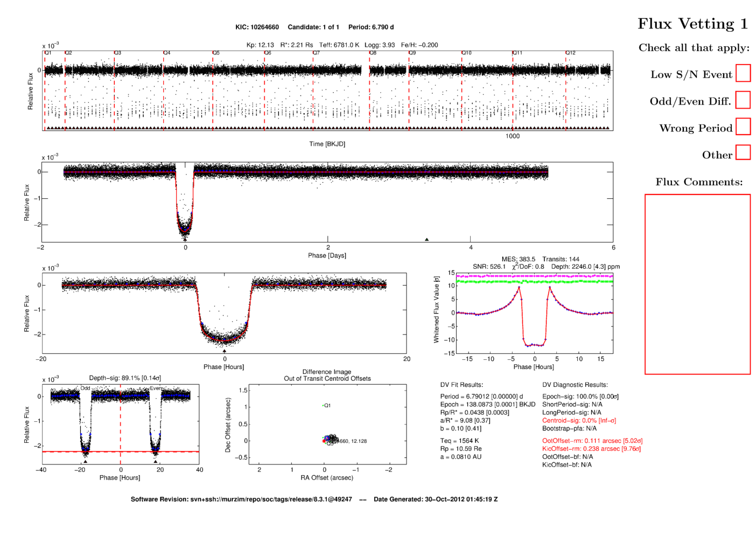Click the 'Odd' transit label
Image resolution: width=756 pixels, height=535 pixels.
point(85,388)
